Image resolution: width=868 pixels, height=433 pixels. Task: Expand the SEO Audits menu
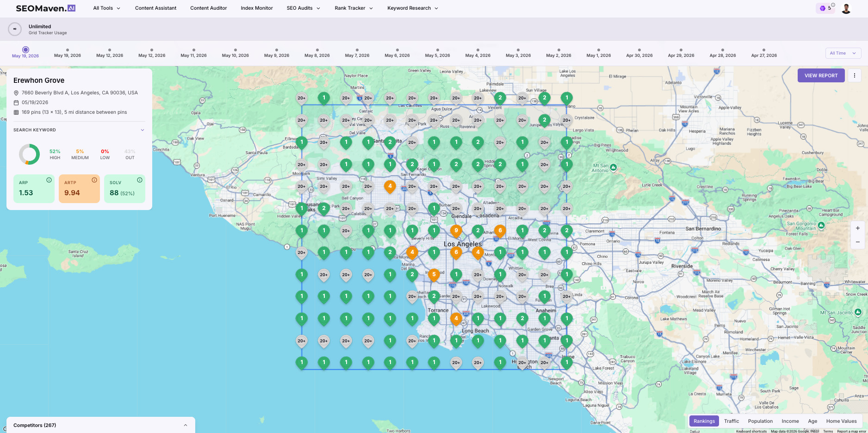(303, 8)
